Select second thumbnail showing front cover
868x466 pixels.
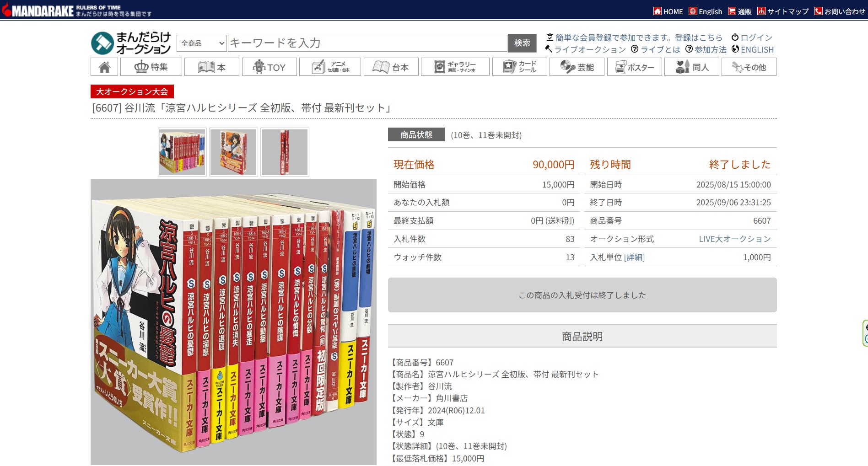click(233, 152)
